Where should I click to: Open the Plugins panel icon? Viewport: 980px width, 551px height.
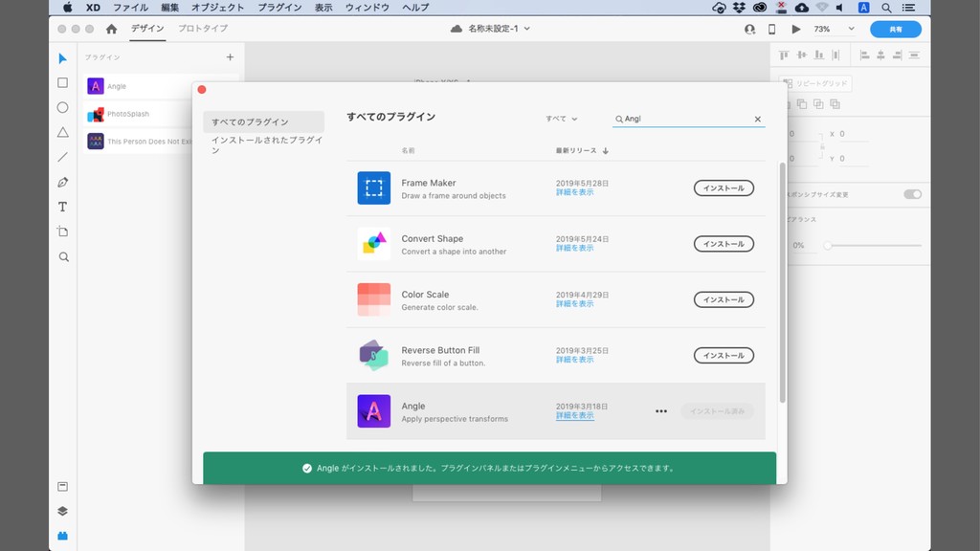click(x=62, y=536)
